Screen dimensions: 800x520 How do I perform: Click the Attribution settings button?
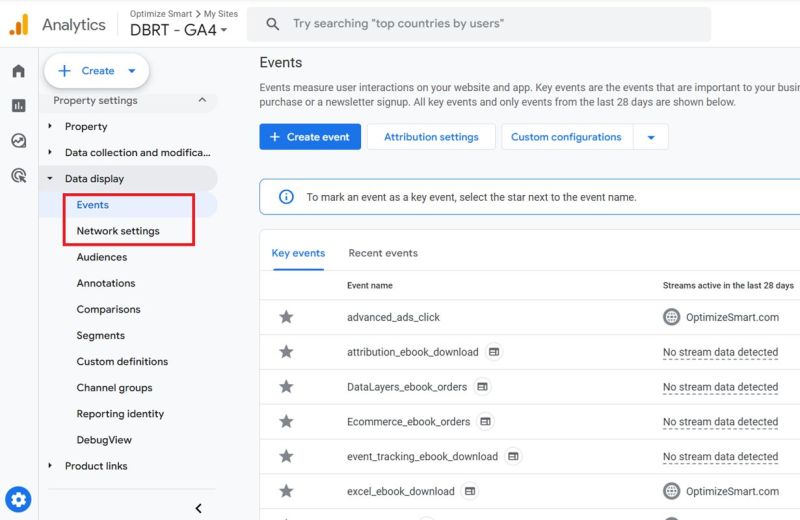[431, 137]
